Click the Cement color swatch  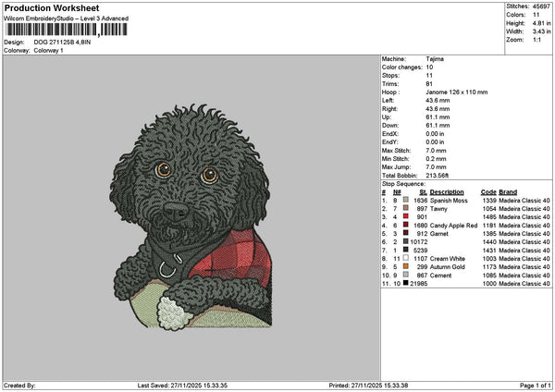[406, 275]
